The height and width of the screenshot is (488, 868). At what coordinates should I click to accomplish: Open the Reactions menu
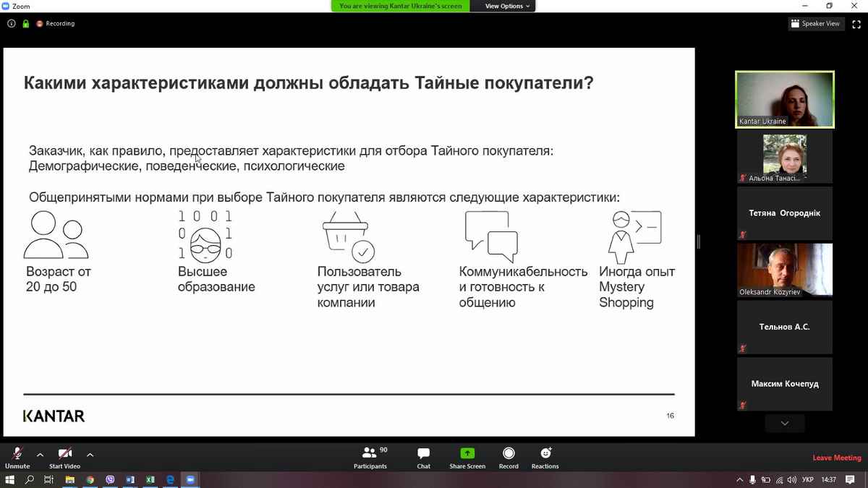(x=545, y=455)
